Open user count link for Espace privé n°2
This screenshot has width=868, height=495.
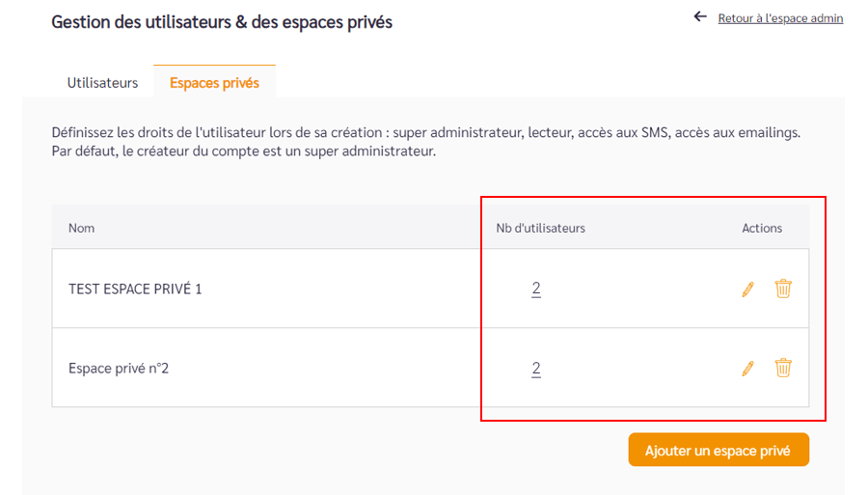click(x=536, y=369)
